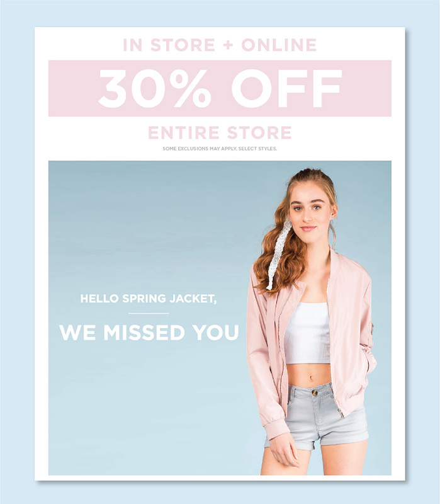Click the percent symbol in banner

coord(192,88)
